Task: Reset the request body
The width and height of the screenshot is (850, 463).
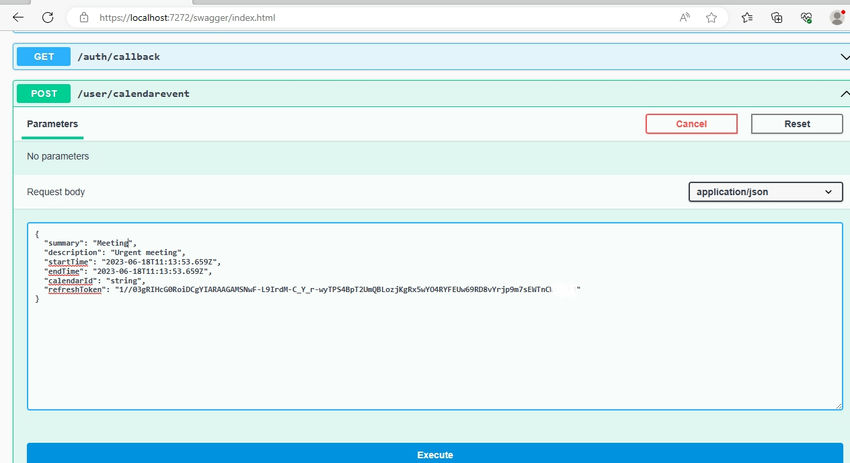Action: click(x=797, y=124)
